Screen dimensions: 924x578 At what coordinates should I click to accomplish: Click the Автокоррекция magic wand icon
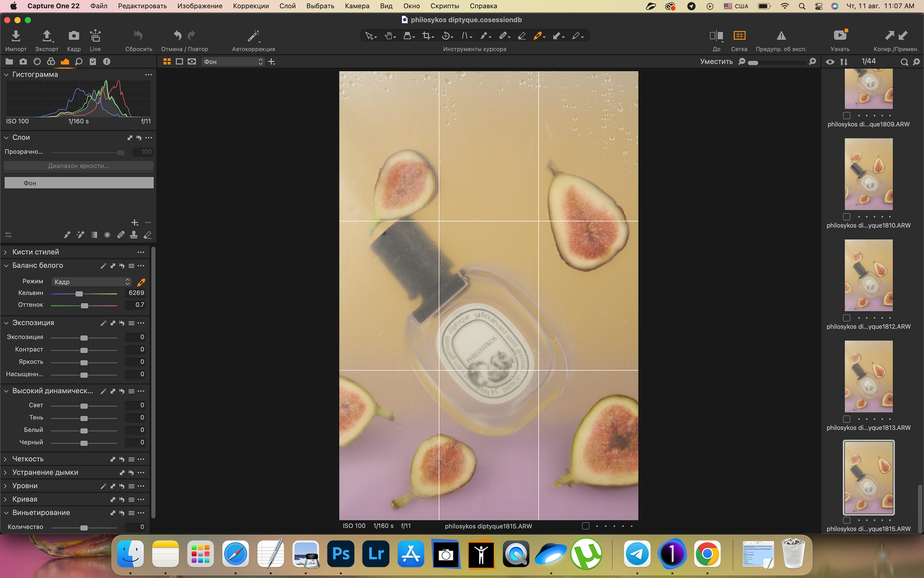pyautogui.click(x=253, y=36)
